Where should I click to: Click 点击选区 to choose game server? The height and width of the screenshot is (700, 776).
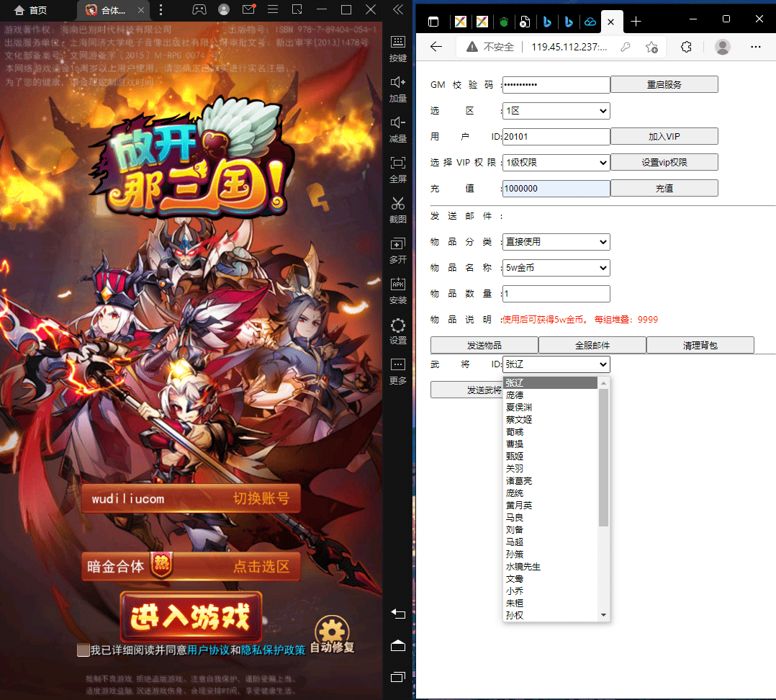point(261,566)
